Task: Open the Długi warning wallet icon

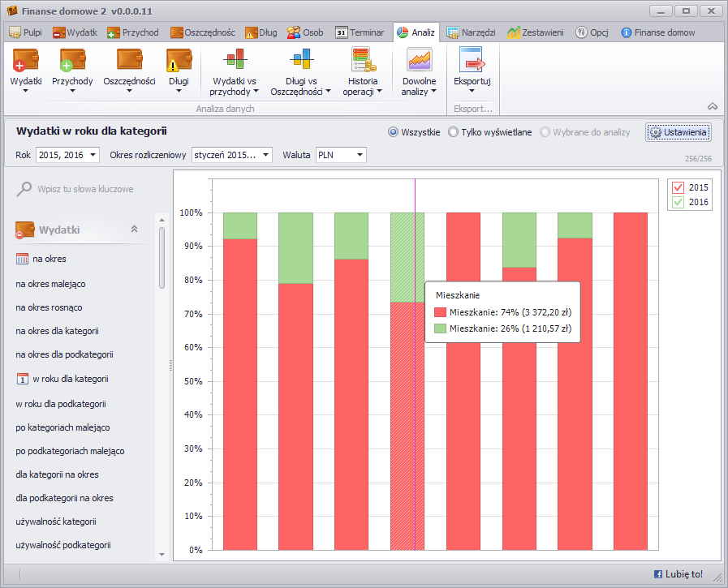Action: (x=179, y=61)
